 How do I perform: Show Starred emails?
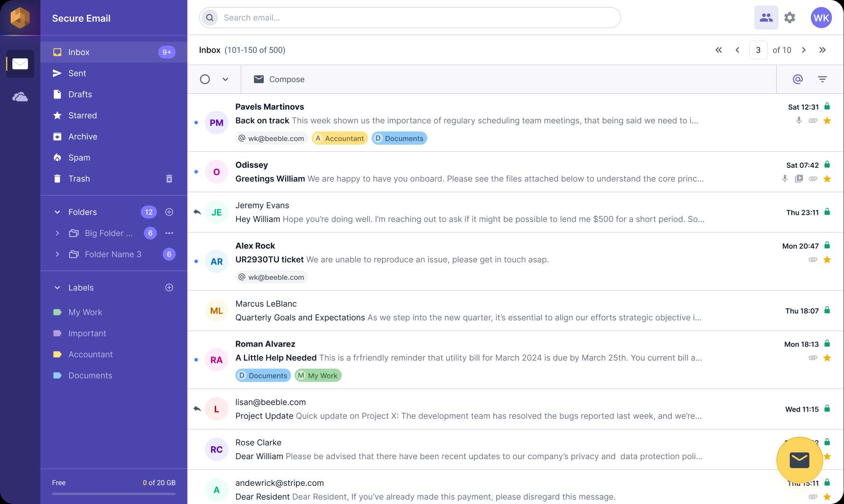click(113, 115)
